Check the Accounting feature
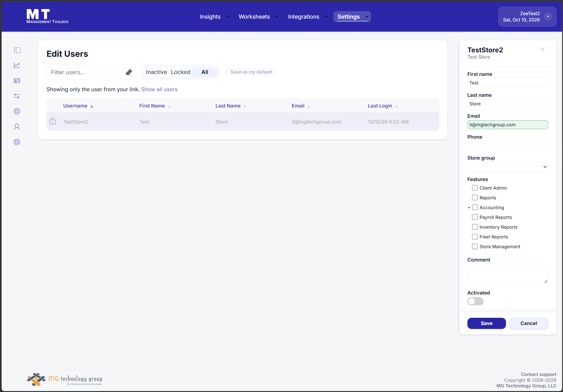563x392 pixels. (475, 208)
